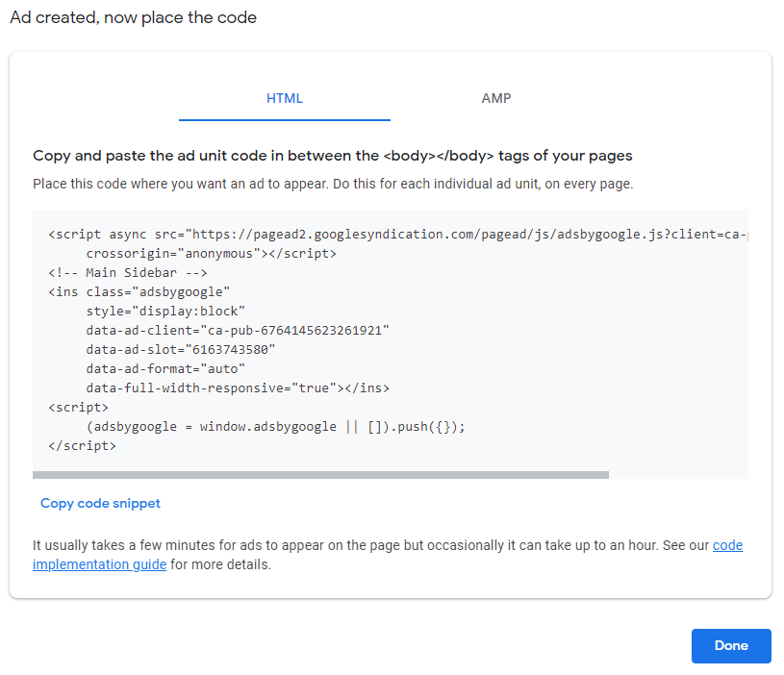Open the code implementation guide link
Viewport: 784px width, 675px height.
[x=388, y=555]
